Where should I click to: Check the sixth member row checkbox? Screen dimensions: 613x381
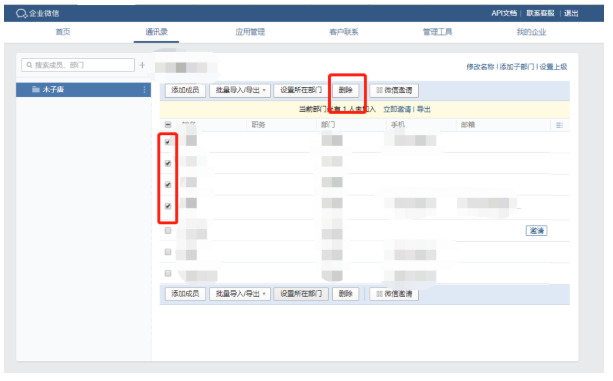pyautogui.click(x=168, y=252)
